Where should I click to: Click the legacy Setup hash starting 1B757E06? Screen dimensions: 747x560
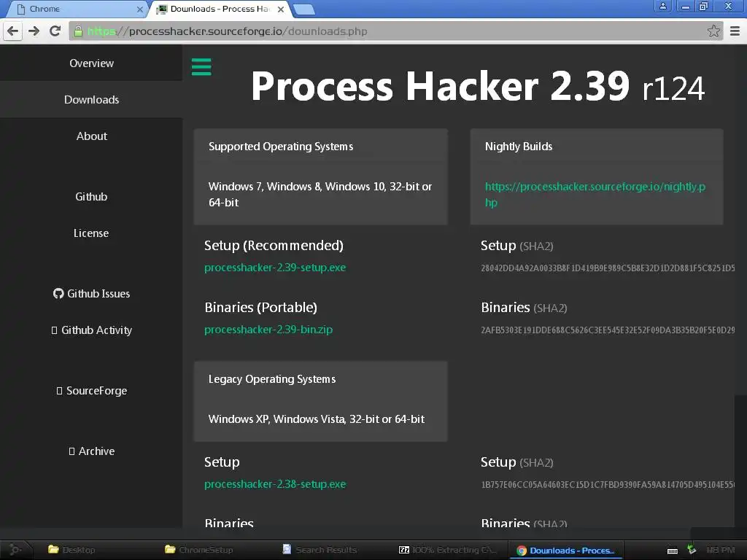(608, 485)
